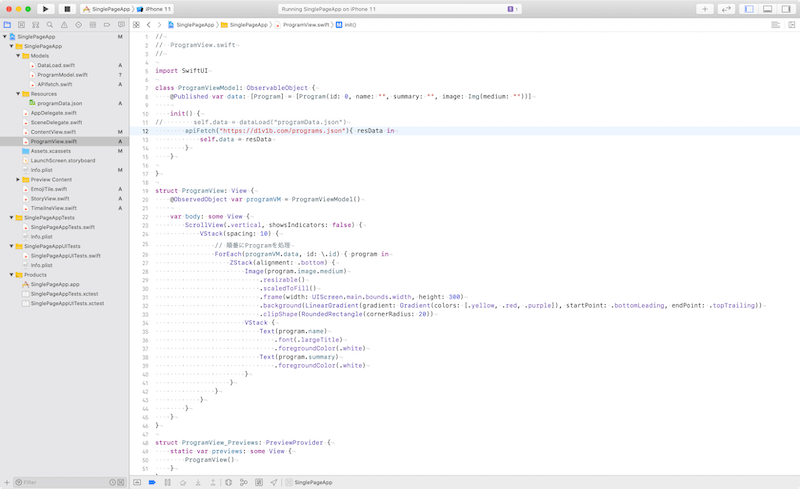Viewport: 800px width, 489px height.
Task: Choose iPhone 11 run destination
Action: (x=154, y=9)
